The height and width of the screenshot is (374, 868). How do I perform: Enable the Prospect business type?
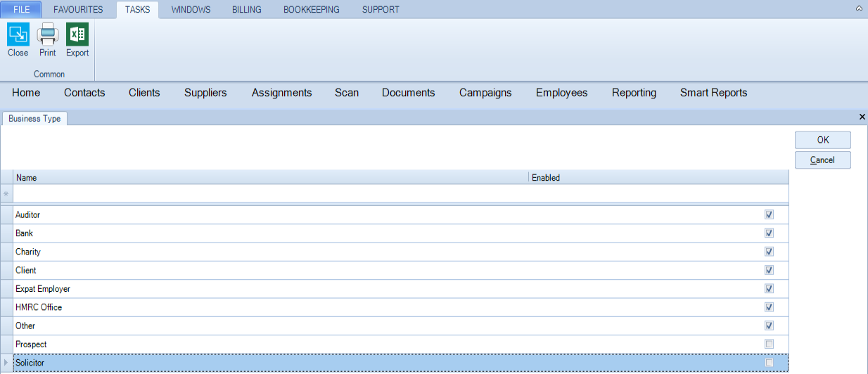point(769,344)
